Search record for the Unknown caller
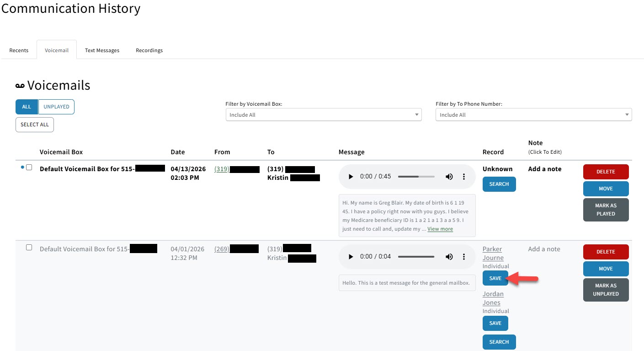The height and width of the screenshot is (351, 644). tap(499, 184)
